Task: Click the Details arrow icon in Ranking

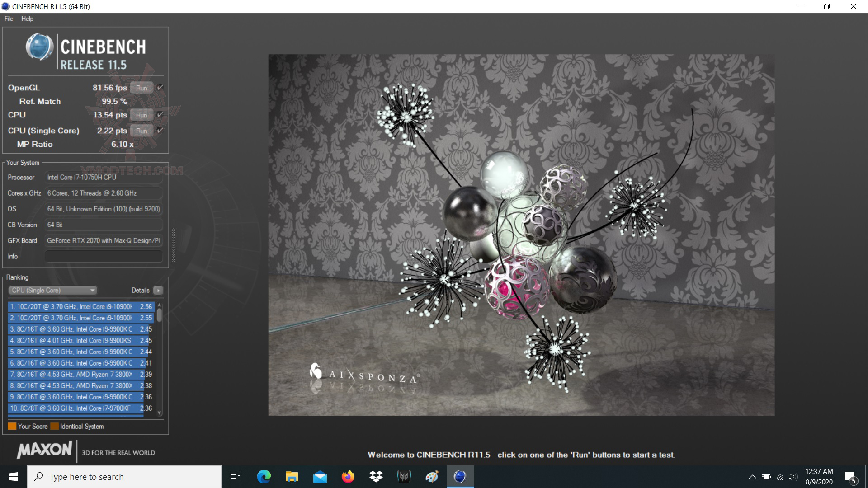Action: (x=158, y=291)
